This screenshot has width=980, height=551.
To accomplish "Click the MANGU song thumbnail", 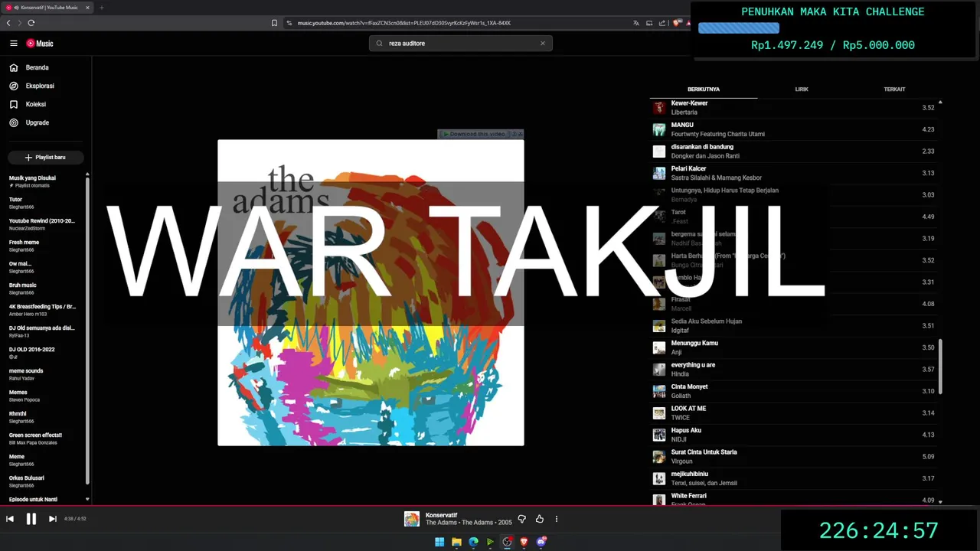I will pyautogui.click(x=659, y=129).
